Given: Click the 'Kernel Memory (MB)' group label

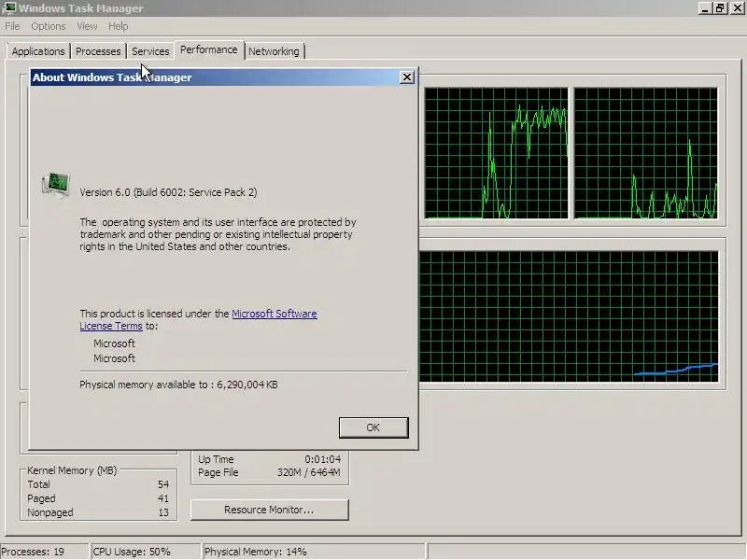Looking at the screenshot, I should pyautogui.click(x=72, y=470).
